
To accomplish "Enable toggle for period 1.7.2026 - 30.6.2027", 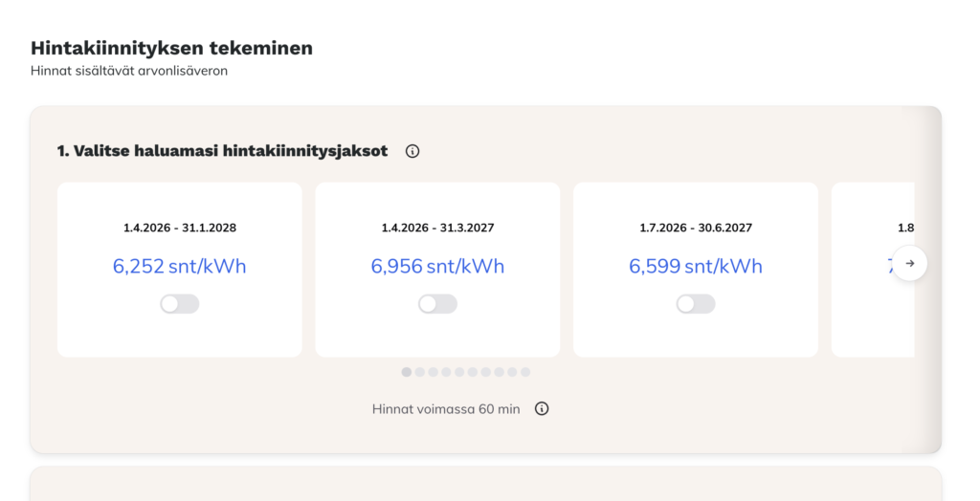I will pos(696,304).
